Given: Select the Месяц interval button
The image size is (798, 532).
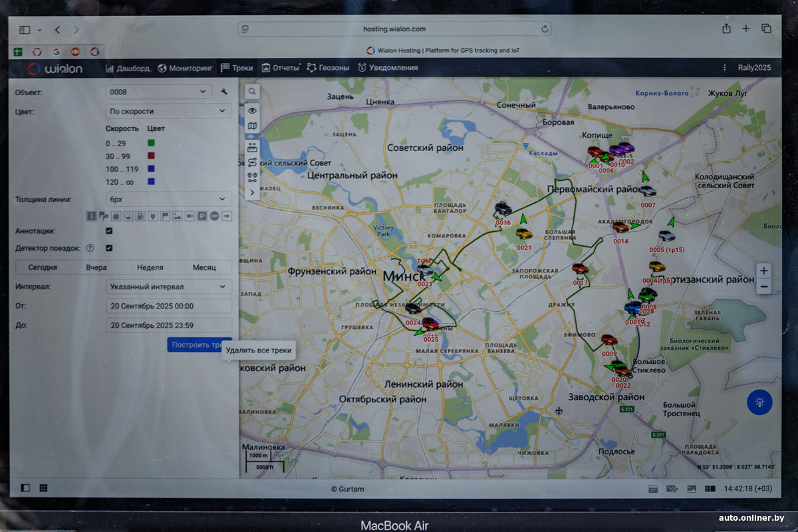Looking at the screenshot, I should tap(204, 267).
